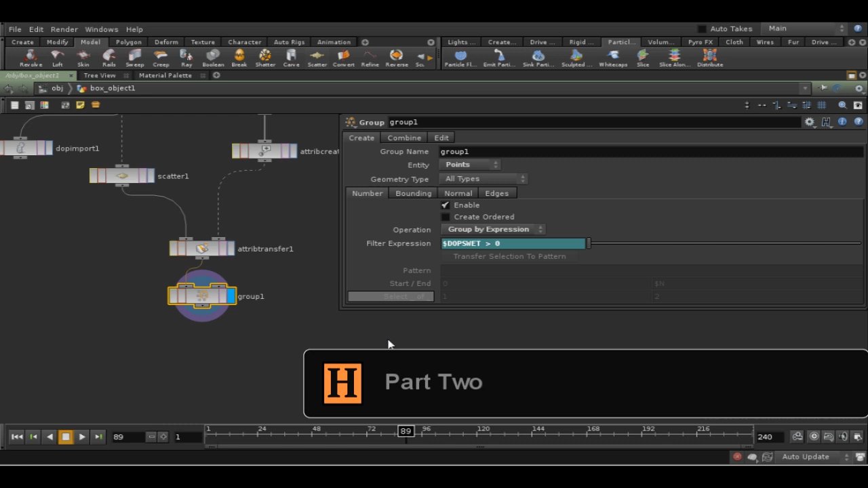
Task: Select the attribtransfer1 node
Action: tap(202, 249)
